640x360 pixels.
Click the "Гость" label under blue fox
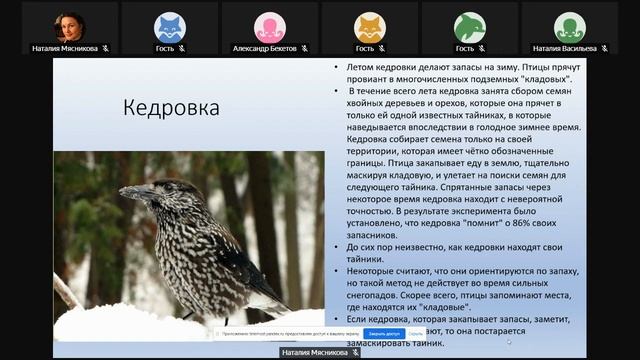(x=164, y=49)
